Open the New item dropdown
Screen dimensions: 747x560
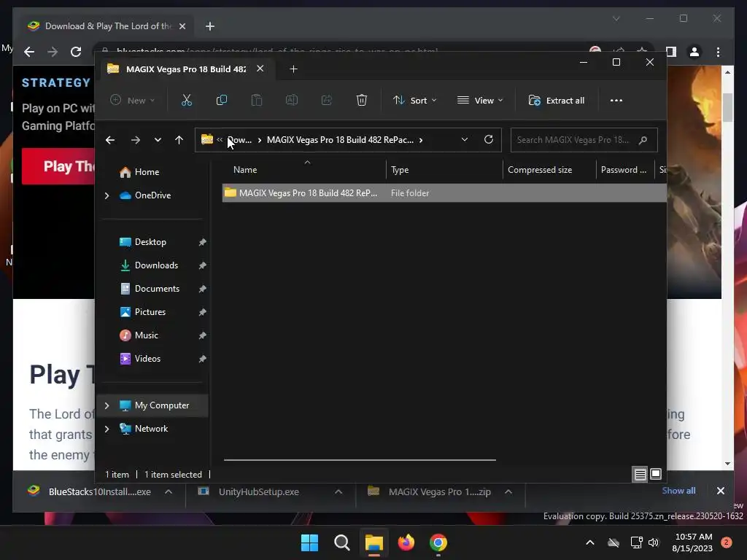click(133, 101)
